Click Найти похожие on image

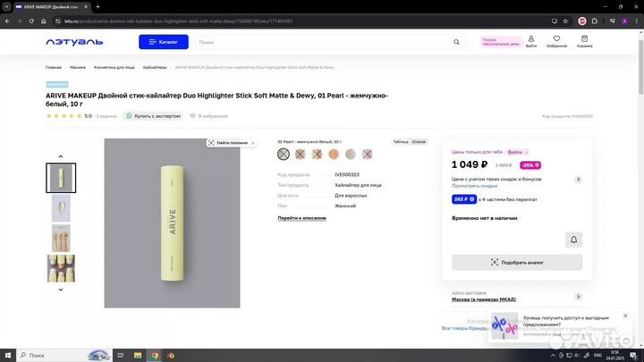(x=232, y=143)
